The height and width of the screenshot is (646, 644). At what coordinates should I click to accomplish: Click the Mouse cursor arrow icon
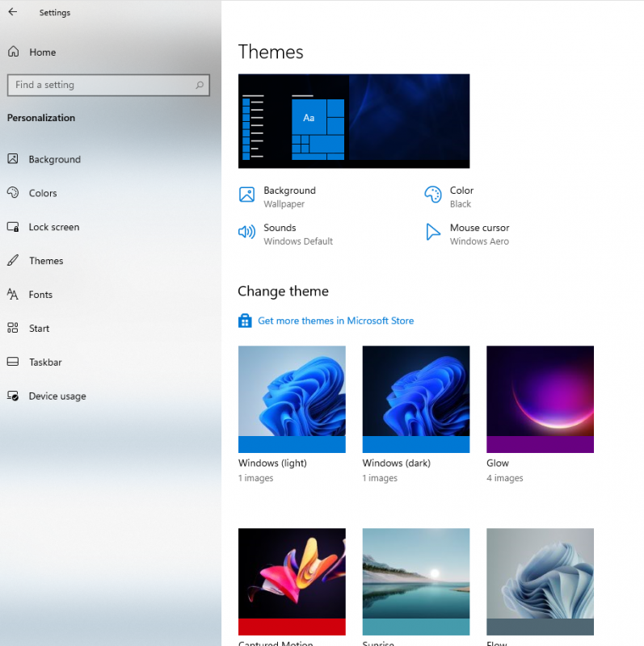pyautogui.click(x=432, y=232)
